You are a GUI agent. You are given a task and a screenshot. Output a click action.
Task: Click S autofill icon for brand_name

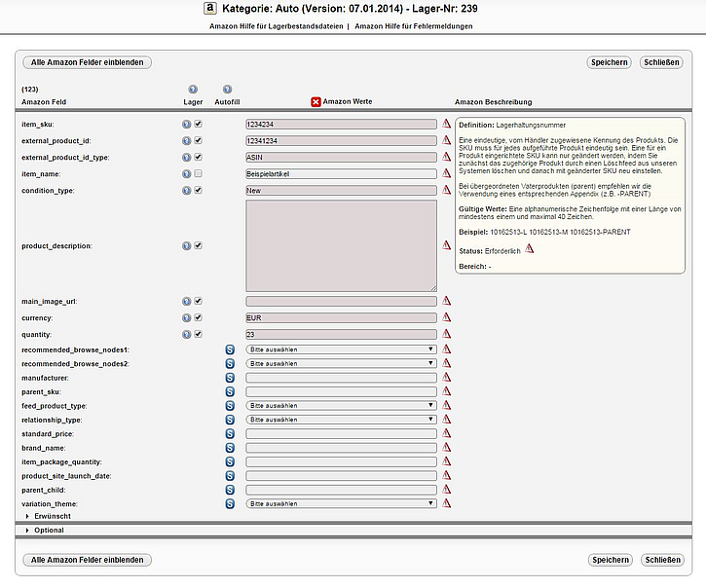point(230,448)
